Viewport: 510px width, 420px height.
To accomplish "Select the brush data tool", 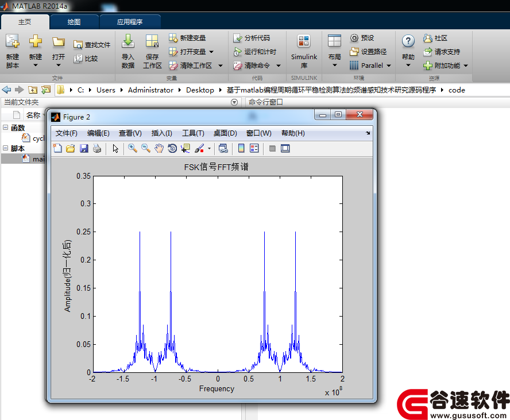I will click(x=199, y=148).
